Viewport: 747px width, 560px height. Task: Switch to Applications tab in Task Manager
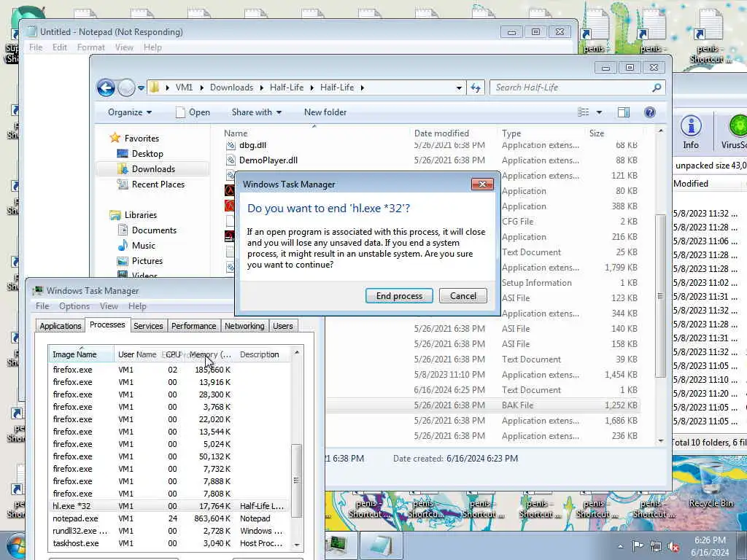coord(61,326)
